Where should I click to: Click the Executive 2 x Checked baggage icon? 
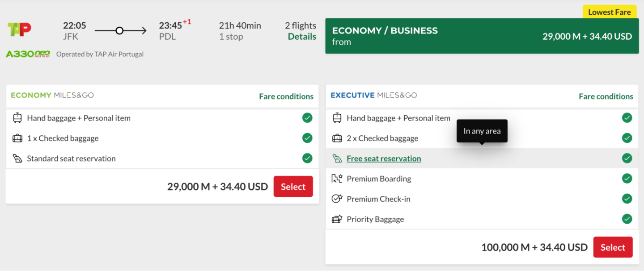coord(337,138)
